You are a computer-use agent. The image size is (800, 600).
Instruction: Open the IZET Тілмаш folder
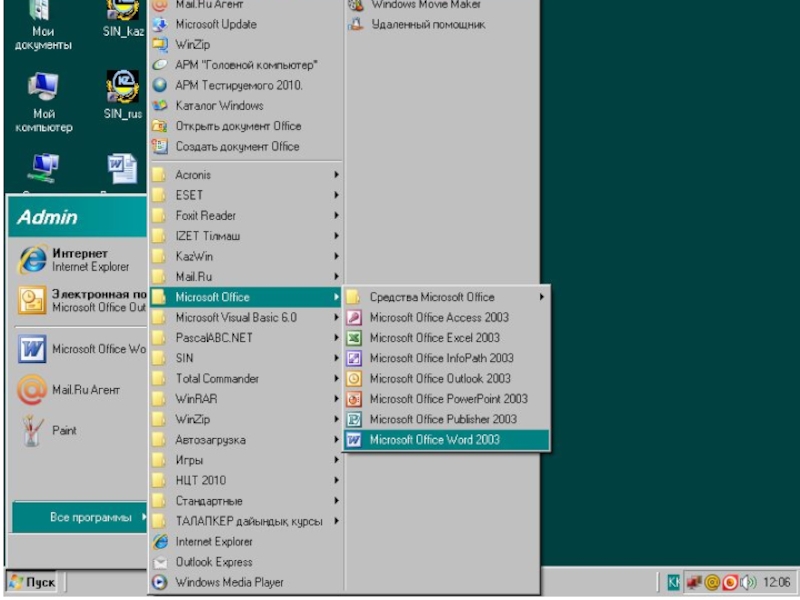(246, 236)
